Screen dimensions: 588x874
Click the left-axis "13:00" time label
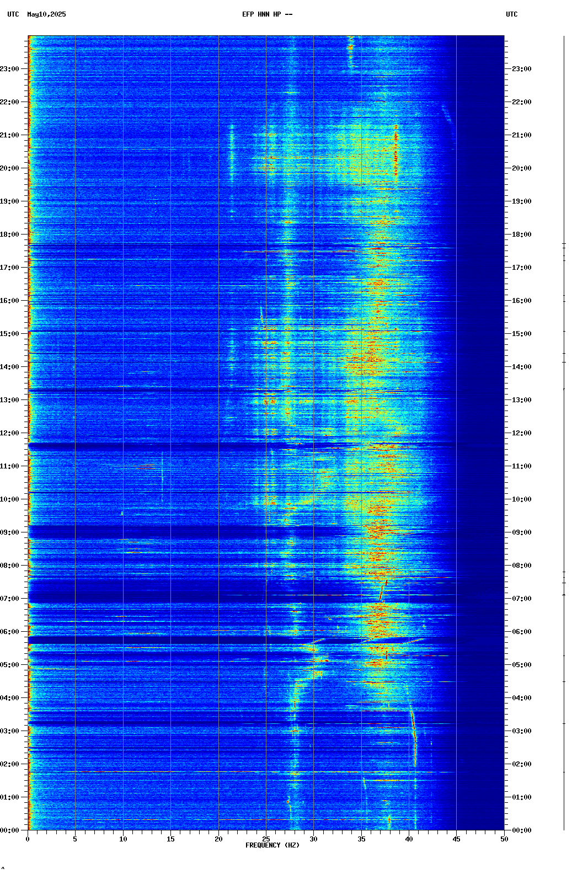click(x=9, y=400)
